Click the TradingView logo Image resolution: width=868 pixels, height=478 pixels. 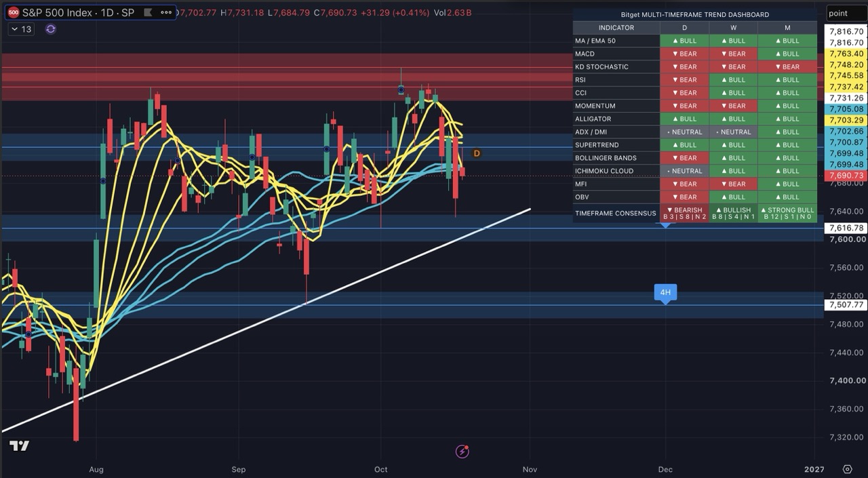(x=19, y=445)
